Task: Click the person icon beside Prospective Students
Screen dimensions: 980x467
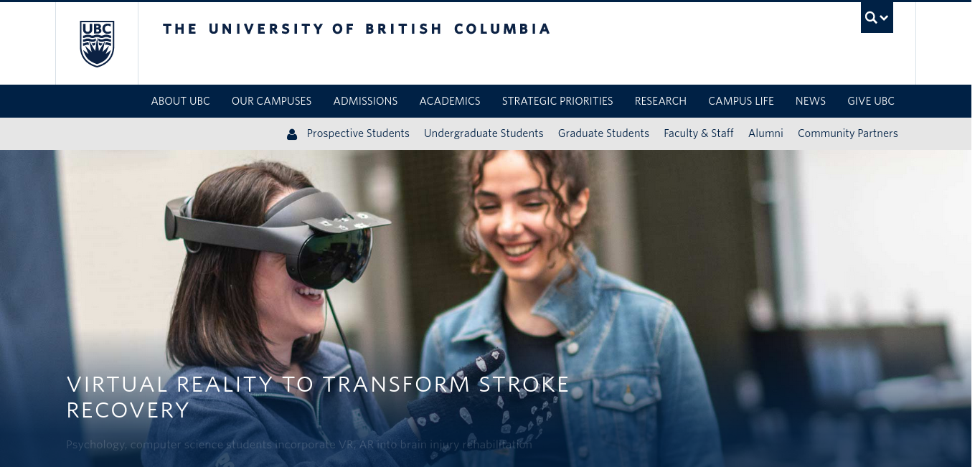Action: point(292,134)
